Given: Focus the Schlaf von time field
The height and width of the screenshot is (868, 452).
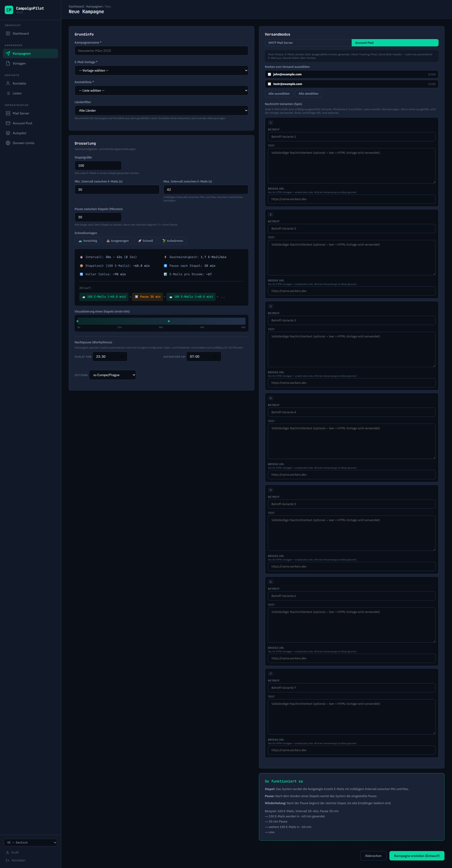Looking at the screenshot, I should pos(110,357).
